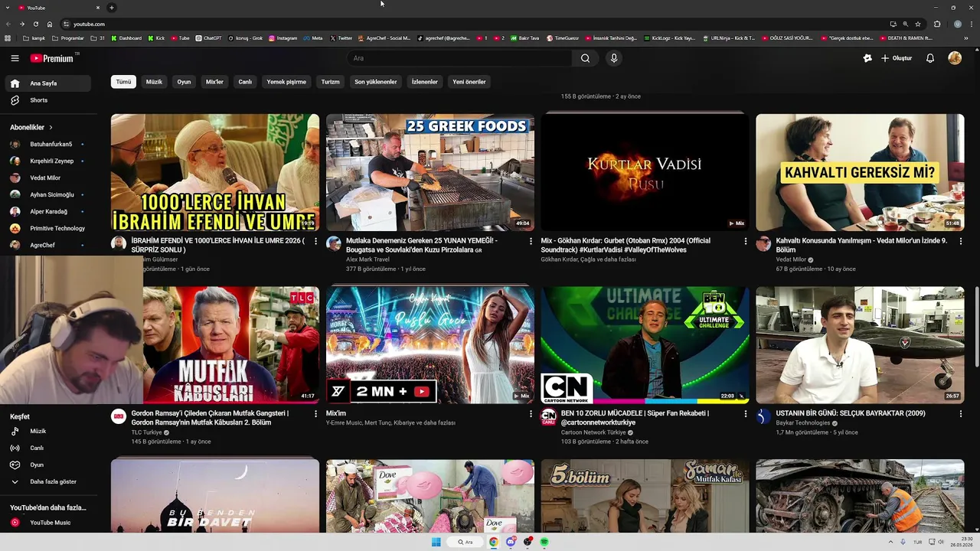This screenshot has height=551, width=980.
Task: Click the browser address bar
Action: pos(475,24)
